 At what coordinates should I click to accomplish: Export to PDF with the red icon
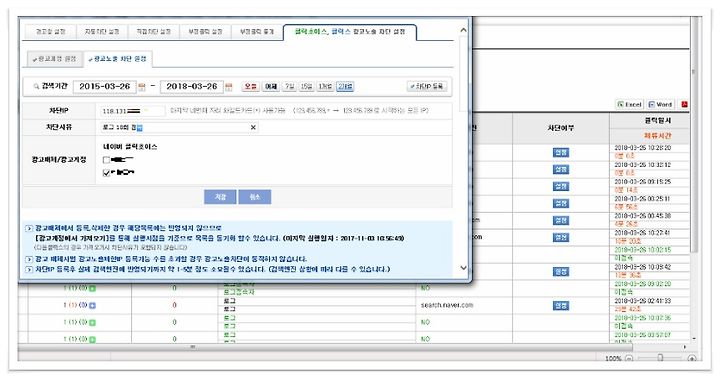coord(685,104)
